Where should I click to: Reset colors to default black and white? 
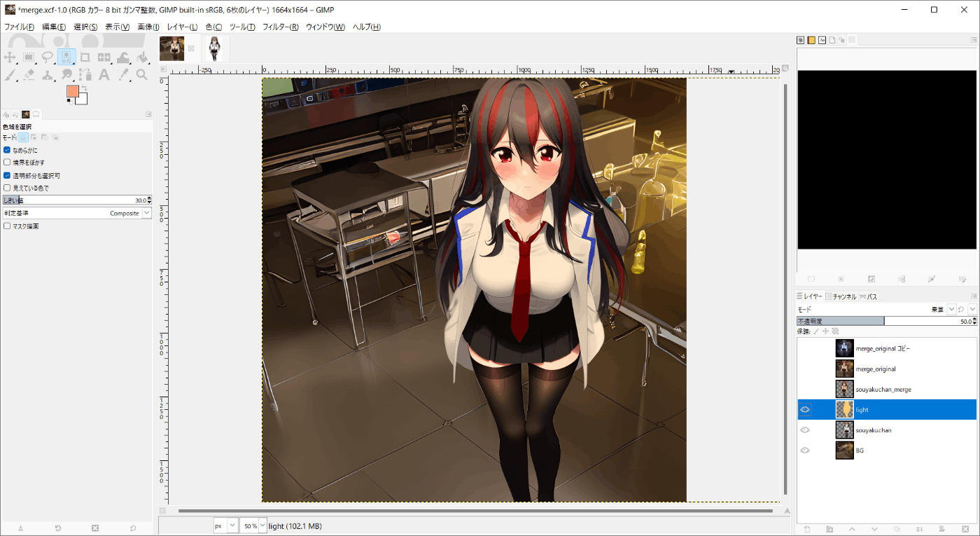click(69, 101)
